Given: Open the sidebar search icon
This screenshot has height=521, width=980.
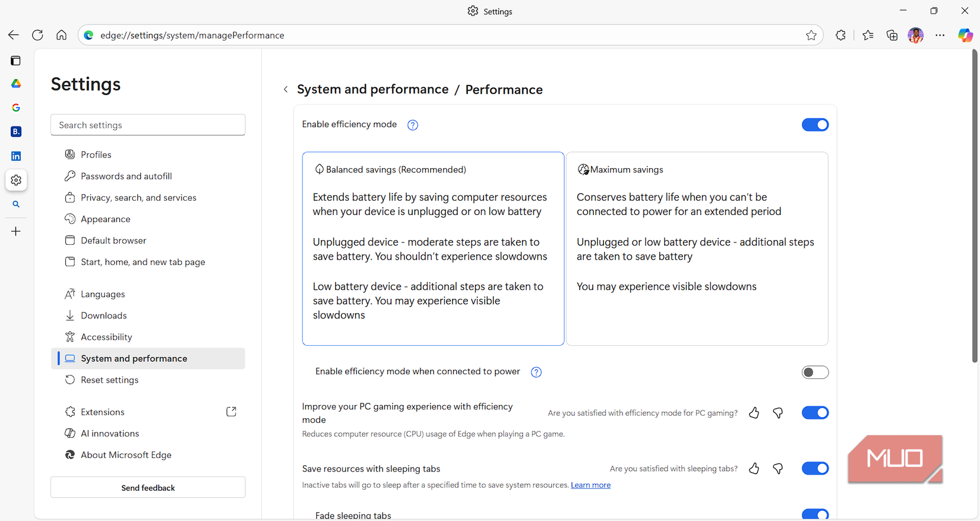Looking at the screenshot, I should coord(16,204).
